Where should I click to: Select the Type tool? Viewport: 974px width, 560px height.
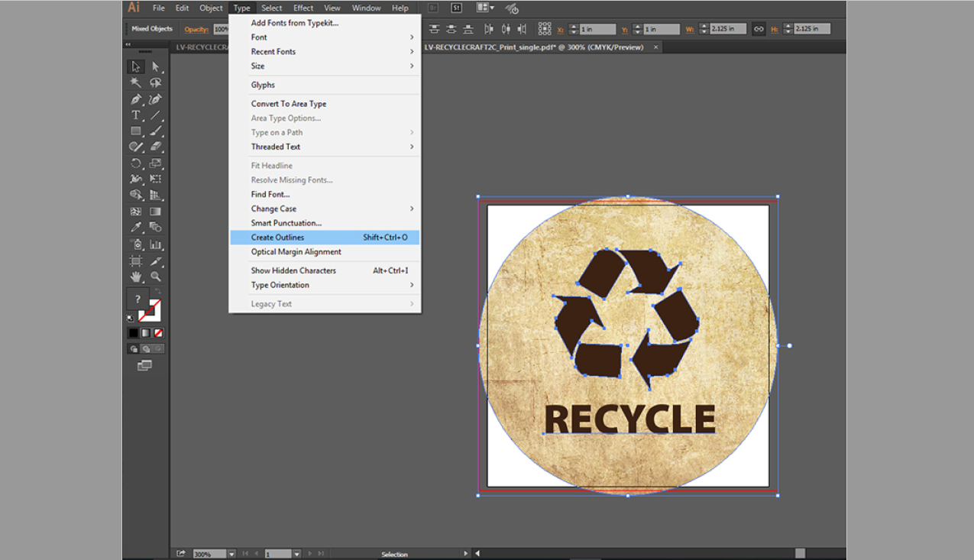click(135, 115)
